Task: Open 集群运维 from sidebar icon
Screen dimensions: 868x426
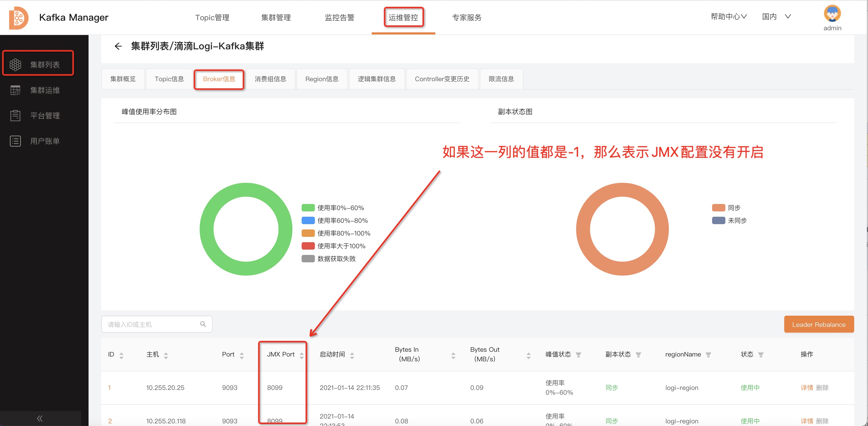Action: pos(15,90)
